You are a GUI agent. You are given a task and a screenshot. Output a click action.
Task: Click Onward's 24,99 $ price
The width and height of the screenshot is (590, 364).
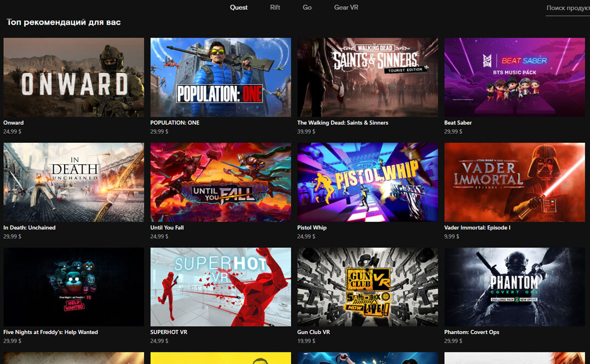pyautogui.click(x=13, y=131)
